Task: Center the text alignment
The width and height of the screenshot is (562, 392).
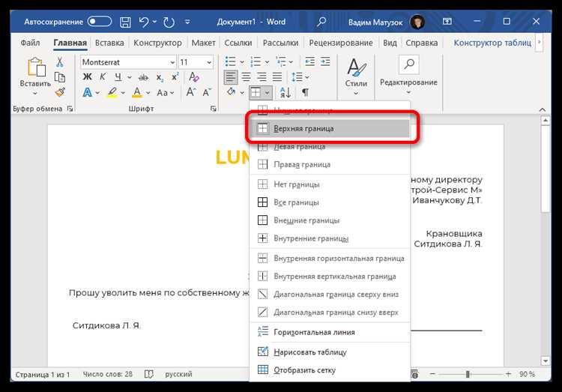Action: click(246, 76)
